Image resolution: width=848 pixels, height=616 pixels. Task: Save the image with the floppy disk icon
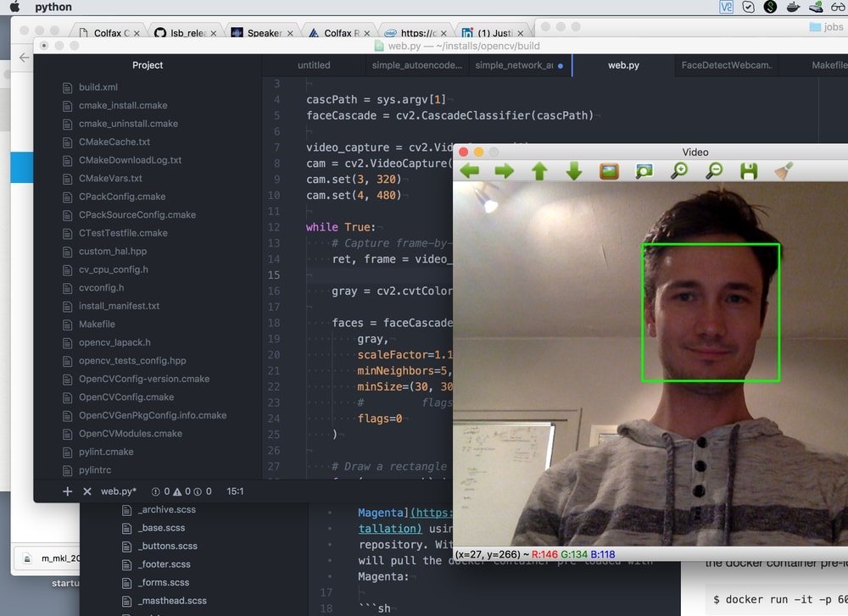click(749, 171)
